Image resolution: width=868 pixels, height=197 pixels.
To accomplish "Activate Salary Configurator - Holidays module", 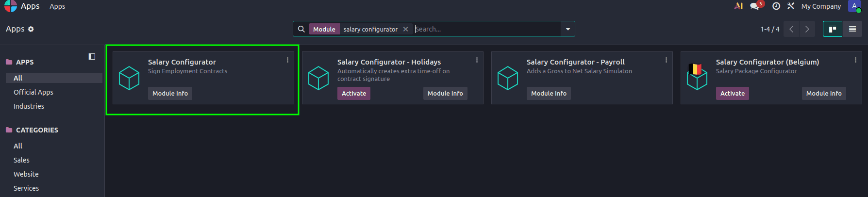I will pyautogui.click(x=354, y=93).
